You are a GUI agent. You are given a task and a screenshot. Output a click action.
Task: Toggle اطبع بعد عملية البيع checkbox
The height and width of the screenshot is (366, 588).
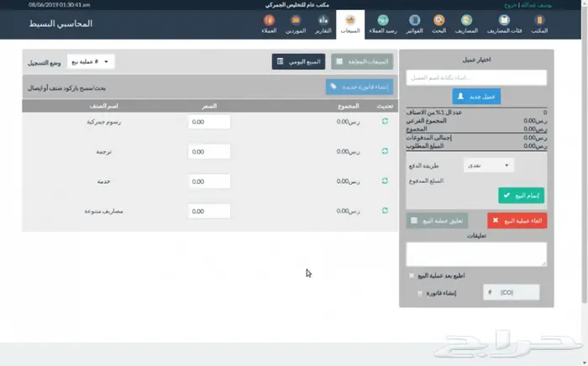[412, 275]
